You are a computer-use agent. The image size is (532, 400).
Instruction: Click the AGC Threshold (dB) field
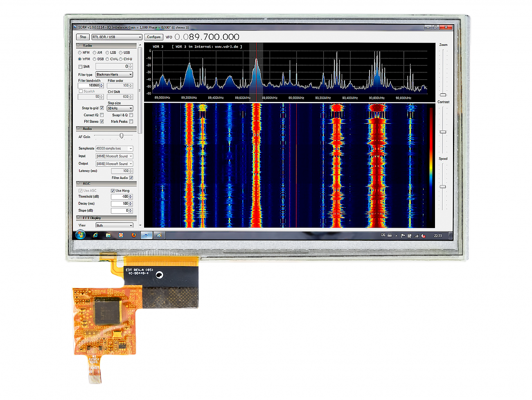point(122,197)
